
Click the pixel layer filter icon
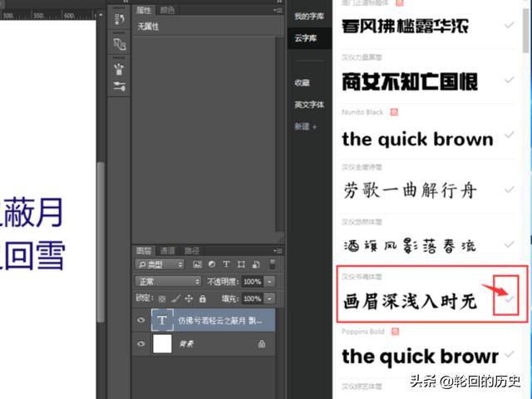coord(196,264)
